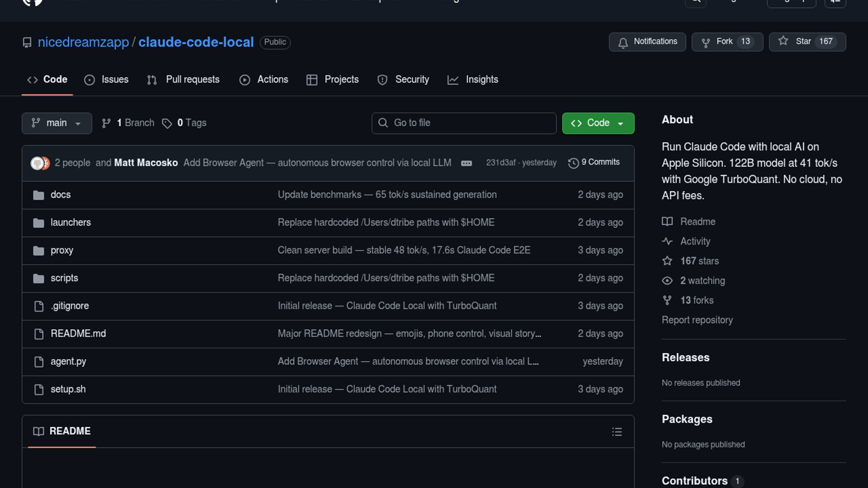Click the commit history clock icon
The width and height of the screenshot is (868, 488).
click(573, 163)
